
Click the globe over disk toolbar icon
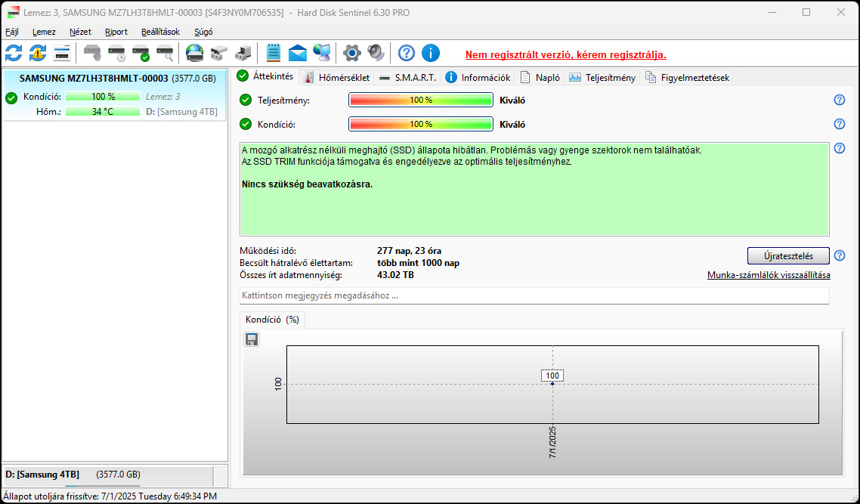195,53
